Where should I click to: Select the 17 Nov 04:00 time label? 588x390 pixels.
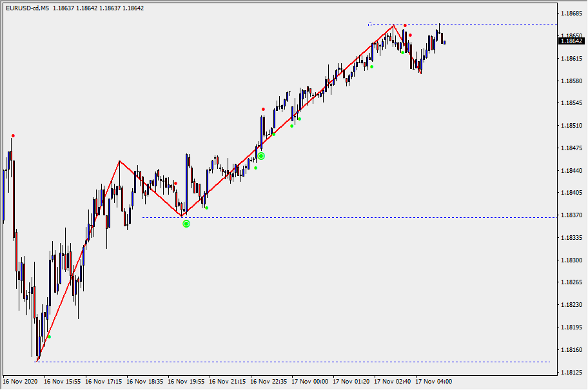point(434,381)
